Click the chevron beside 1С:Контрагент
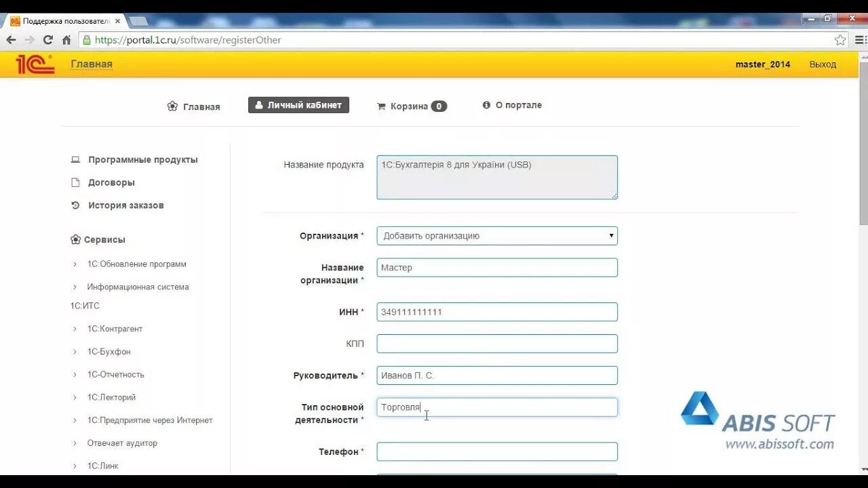 click(x=75, y=329)
